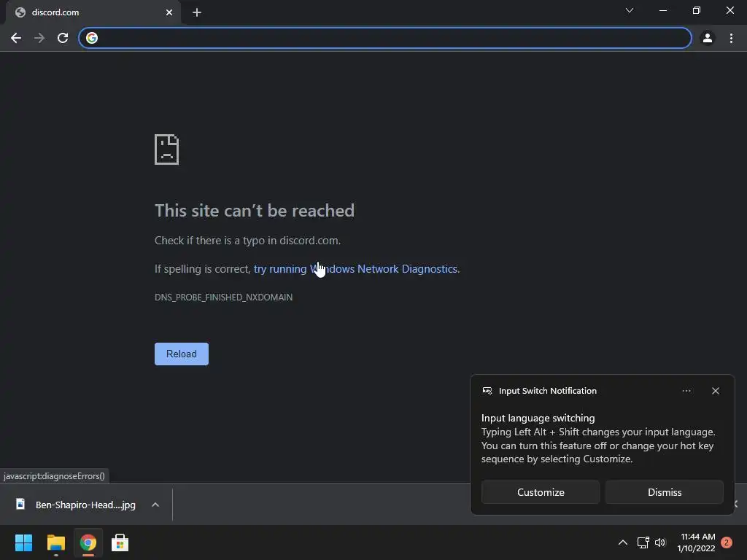Open the notification's three-dot options

point(686,391)
